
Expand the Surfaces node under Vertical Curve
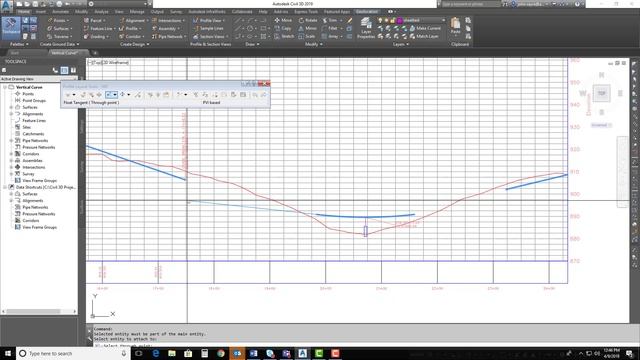point(11,107)
